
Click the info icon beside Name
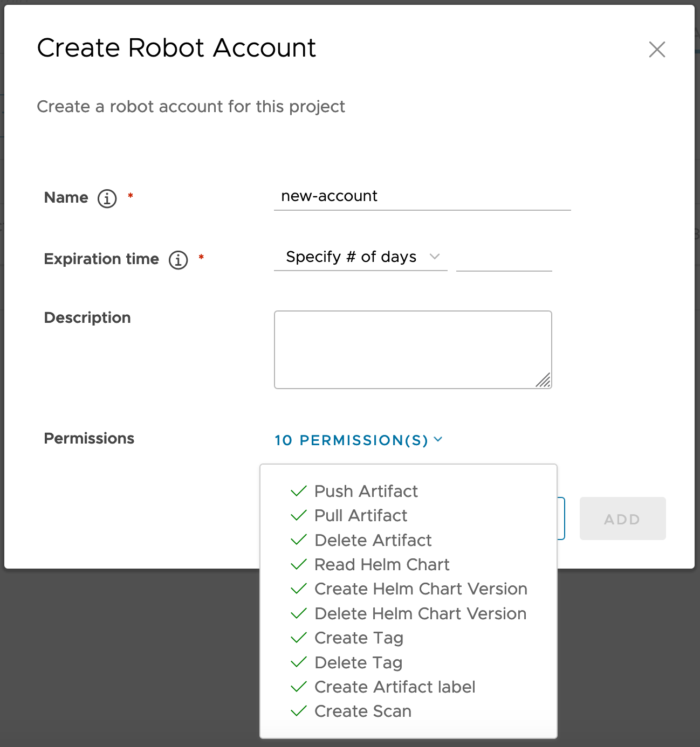click(x=107, y=199)
